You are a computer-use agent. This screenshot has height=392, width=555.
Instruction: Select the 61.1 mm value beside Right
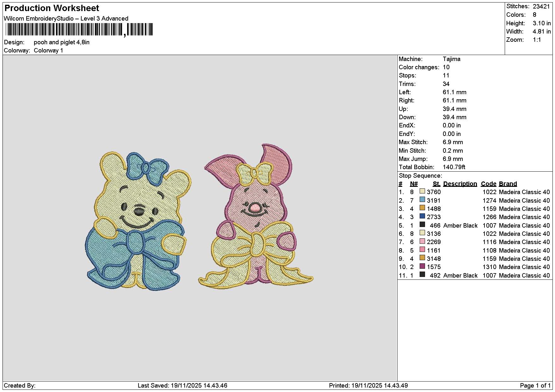click(454, 100)
